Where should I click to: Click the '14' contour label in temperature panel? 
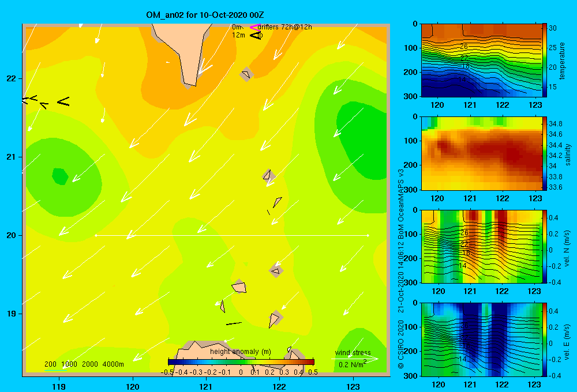[462, 80]
